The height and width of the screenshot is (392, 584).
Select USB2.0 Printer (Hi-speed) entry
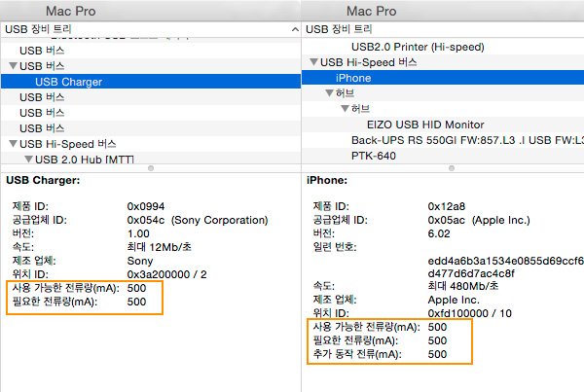pyautogui.click(x=418, y=47)
